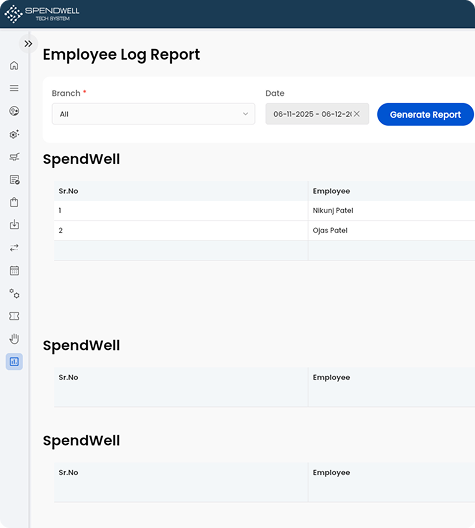Click the Employee Log Report page heading

pyautogui.click(x=121, y=55)
